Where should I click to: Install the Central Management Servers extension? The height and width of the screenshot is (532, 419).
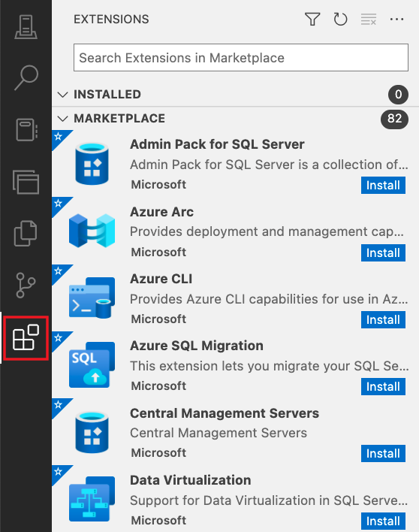tap(383, 453)
